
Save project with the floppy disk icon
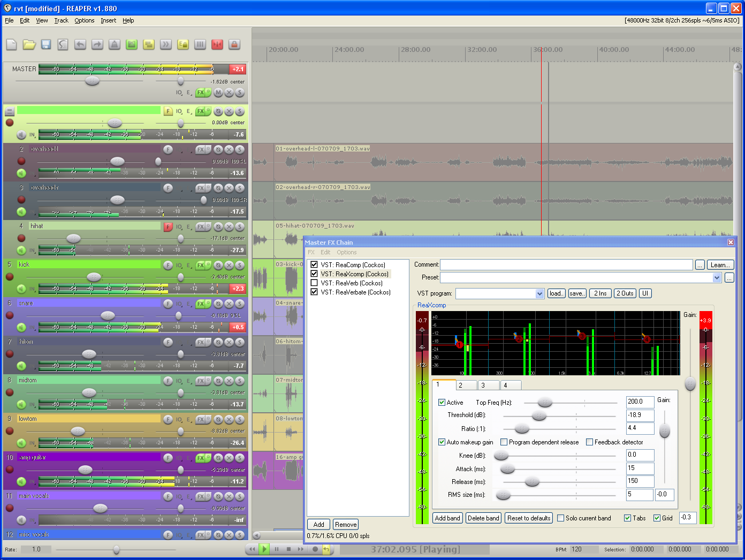pyautogui.click(x=46, y=44)
